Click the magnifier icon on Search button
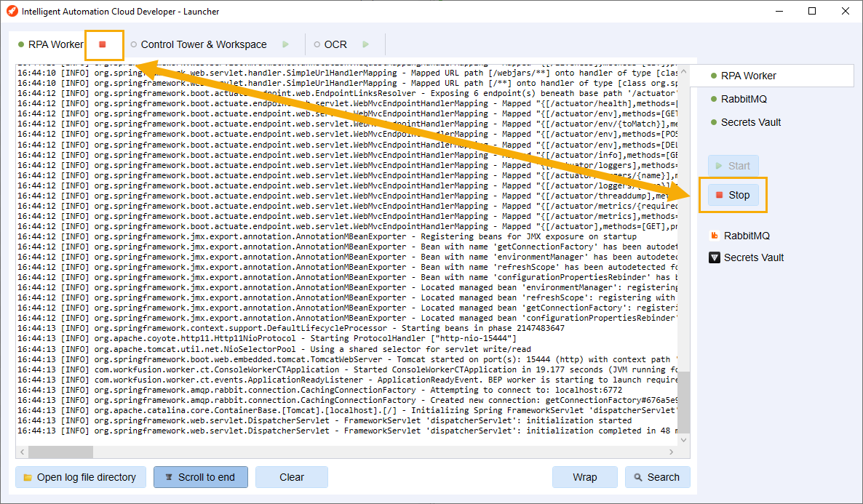863x504 pixels. coord(638,478)
